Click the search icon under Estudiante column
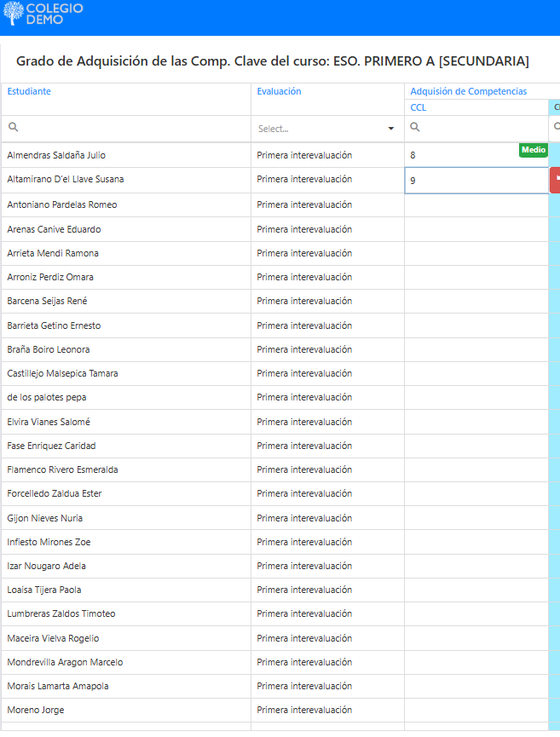 [14, 128]
